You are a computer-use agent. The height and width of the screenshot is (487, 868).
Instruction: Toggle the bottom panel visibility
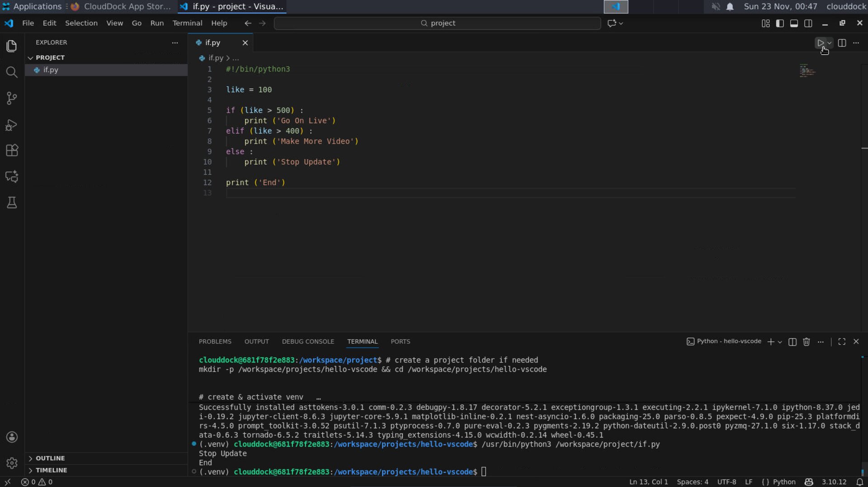[x=794, y=23]
